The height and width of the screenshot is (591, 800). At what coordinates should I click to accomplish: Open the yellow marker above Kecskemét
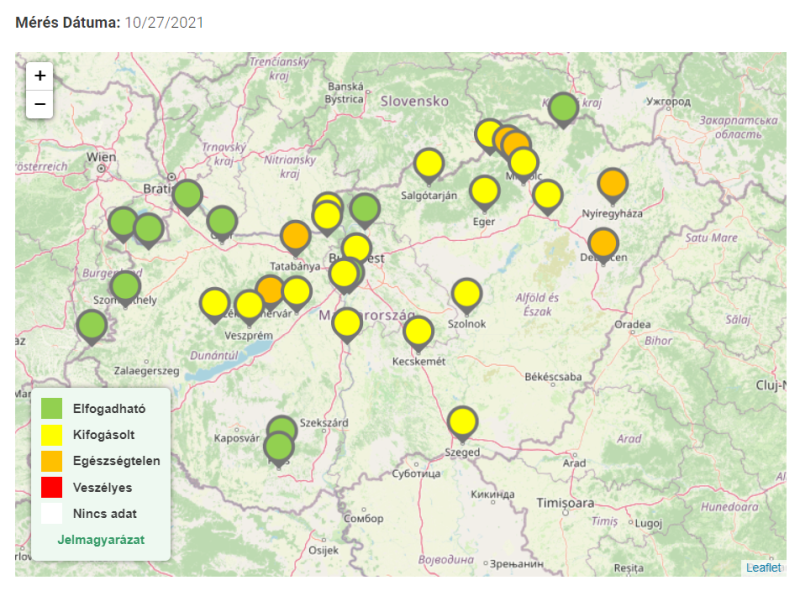click(x=418, y=334)
